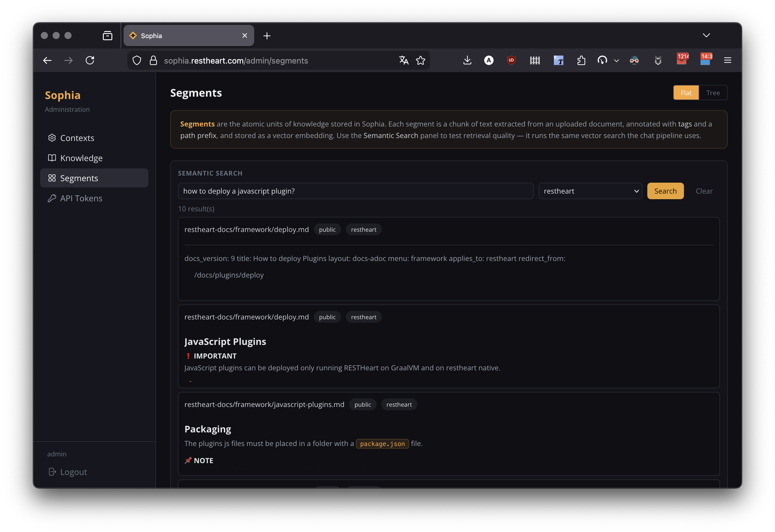Switch the segments view to Tree
The width and height of the screenshot is (775, 532).
coord(713,93)
